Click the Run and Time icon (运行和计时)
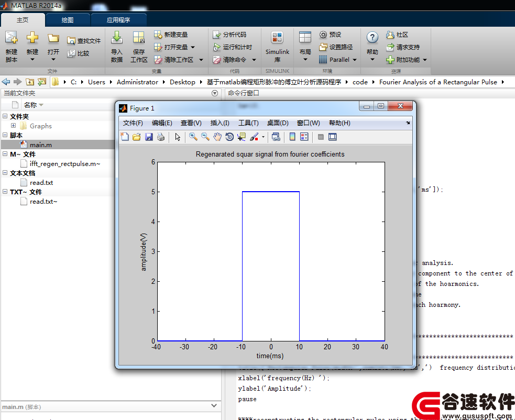This screenshot has width=515, height=420. pyautogui.click(x=216, y=47)
